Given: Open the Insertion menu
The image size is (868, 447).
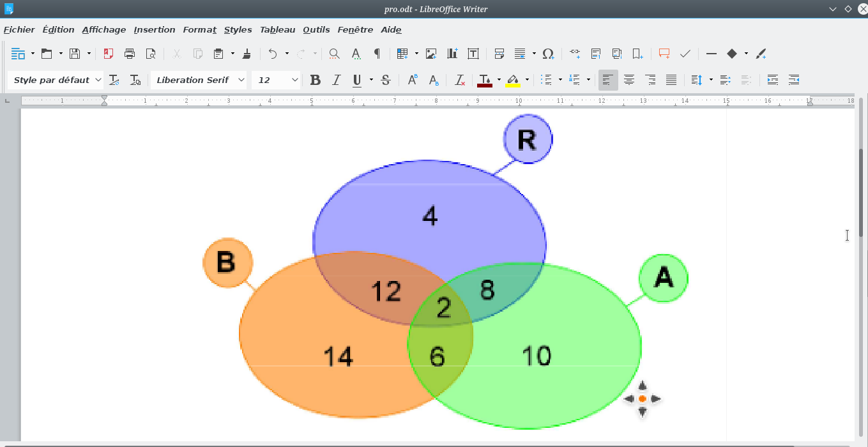Looking at the screenshot, I should 154,29.
